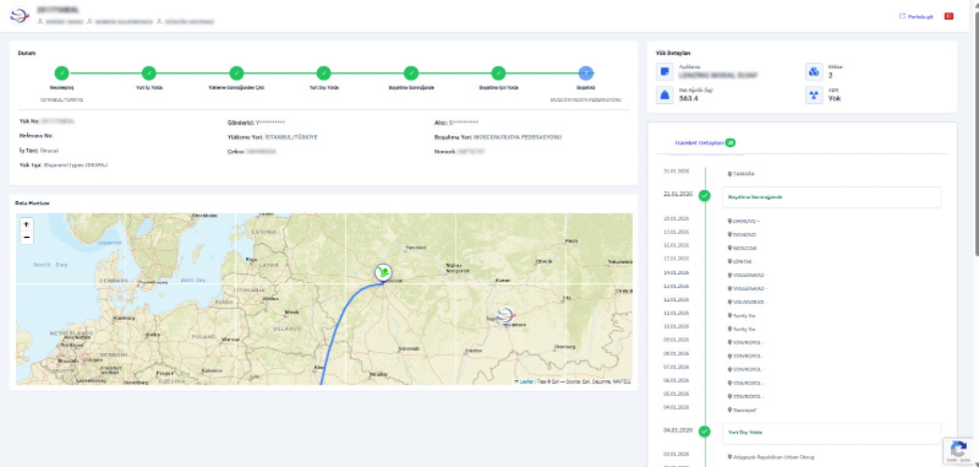This screenshot has width=980, height=468.
Task: Click the net weight icon beside 563.4
Action: [665, 95]
